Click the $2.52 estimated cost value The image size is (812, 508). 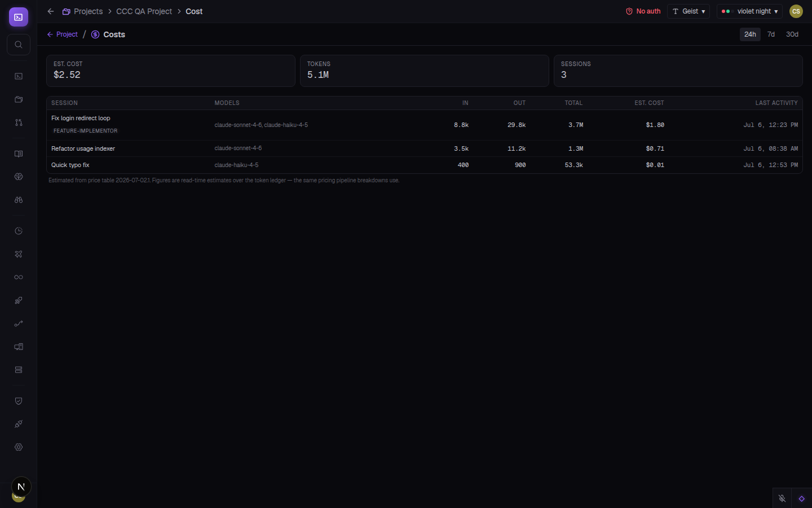click(x=67, y=75)
